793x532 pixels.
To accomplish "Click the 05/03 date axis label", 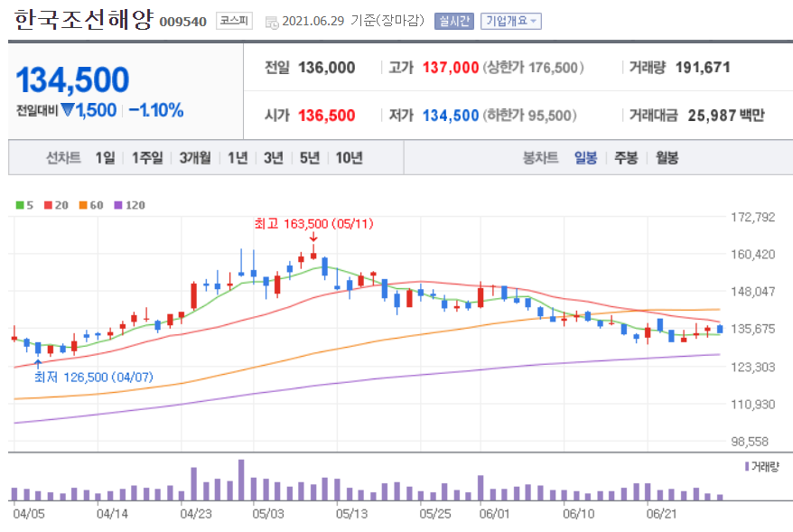I will click(268, 514).
